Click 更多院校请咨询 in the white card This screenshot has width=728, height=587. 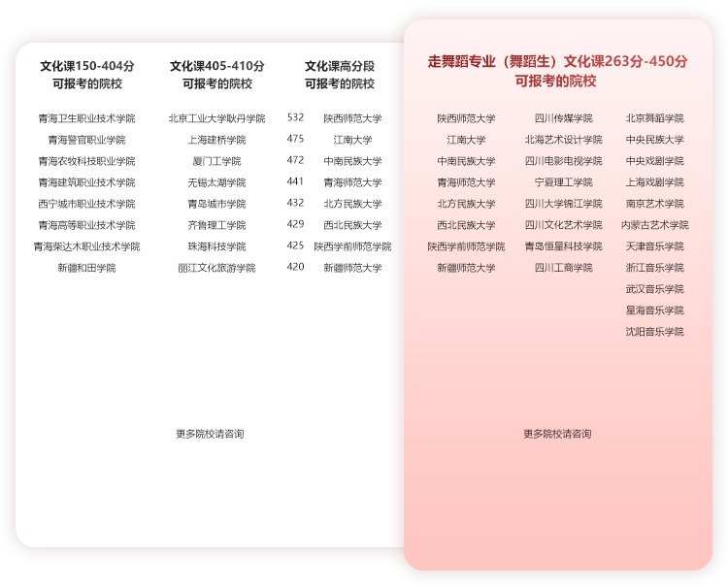click(210, 434)
